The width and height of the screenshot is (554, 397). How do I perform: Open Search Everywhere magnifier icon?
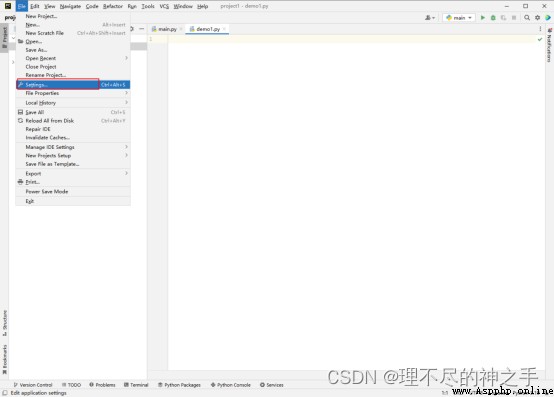point(527,18)
